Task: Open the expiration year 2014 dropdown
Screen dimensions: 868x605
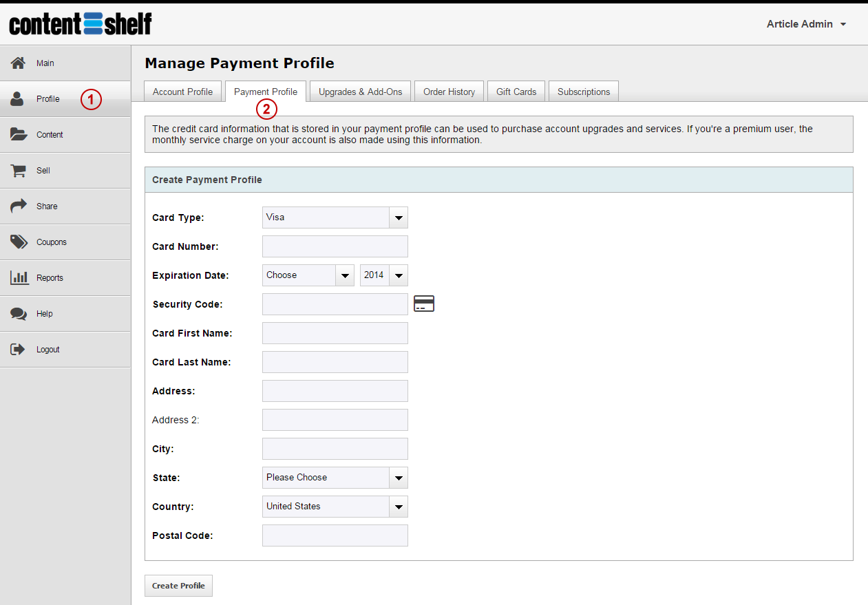Action: pyautogui.click(x=384, y=275)
